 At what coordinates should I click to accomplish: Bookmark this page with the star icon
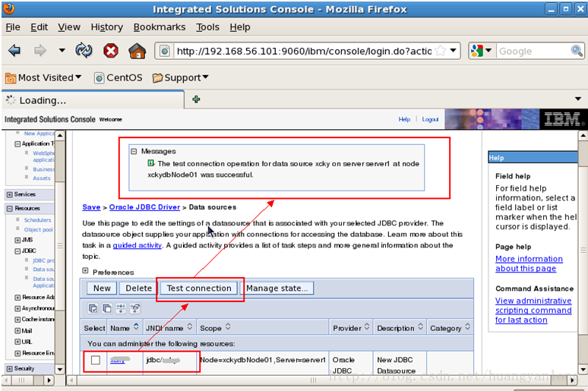pos(441,51)
